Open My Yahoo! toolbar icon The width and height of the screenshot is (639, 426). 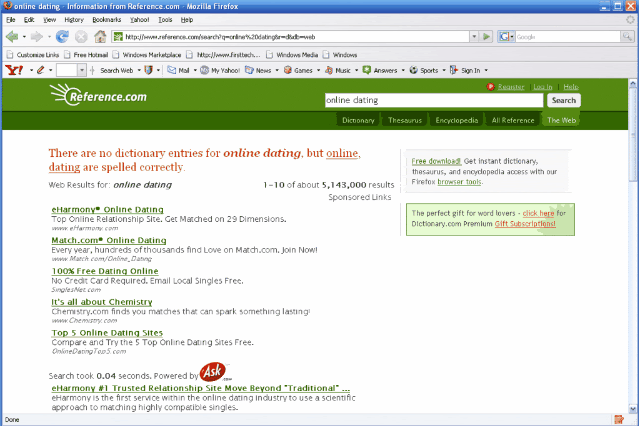pyautogui.click(x=204, y=70)
